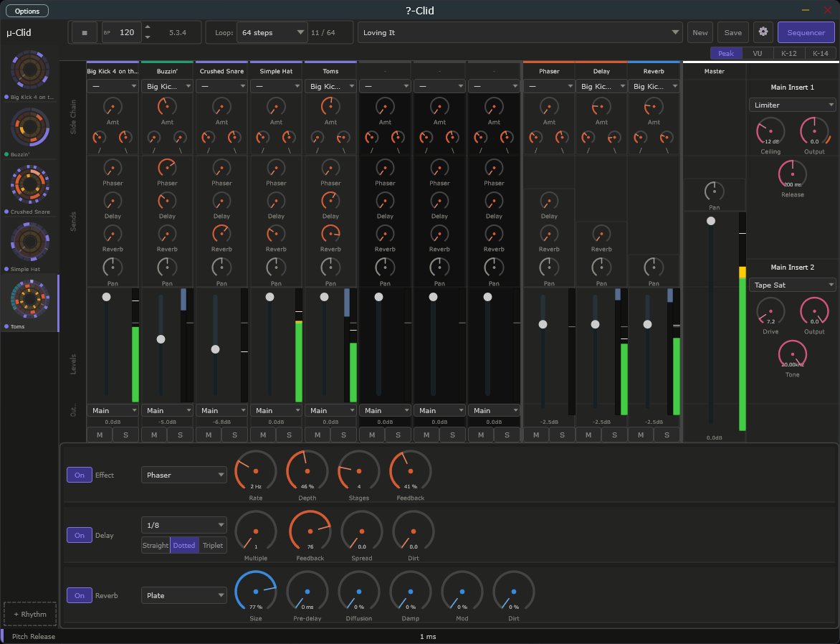This screenshot has height=644, width=840.
Task: Switch metering to VU tab
Action: coord(757,53)
